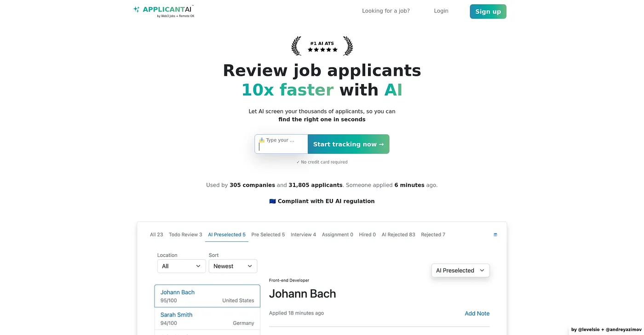Open the Sort dropdown set to Newest

233,266
